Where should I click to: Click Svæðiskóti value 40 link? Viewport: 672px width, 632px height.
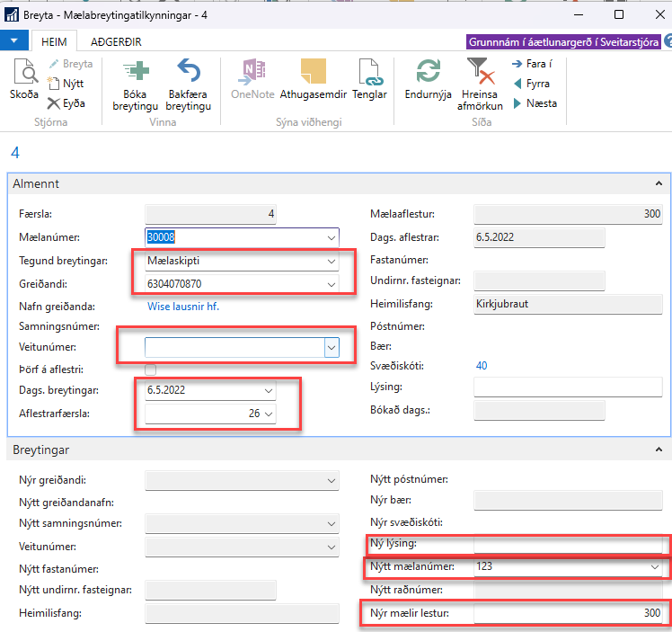point(482,366)
